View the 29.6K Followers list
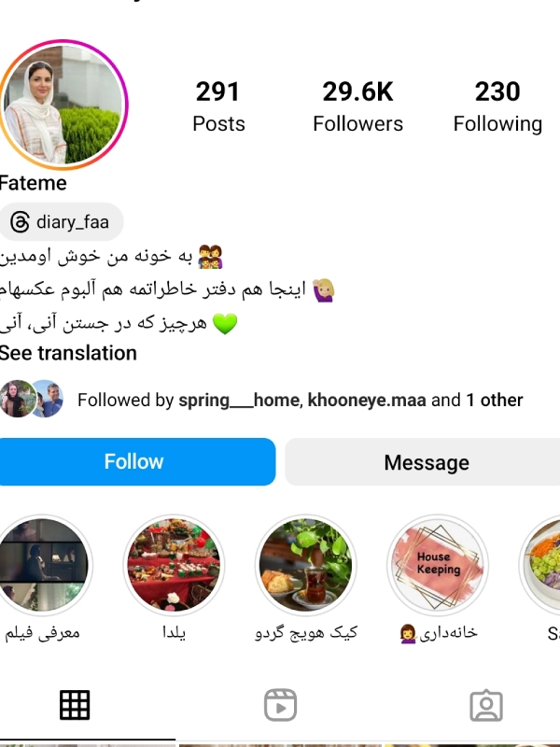This screenshot has height=747, width=560. 358,106
